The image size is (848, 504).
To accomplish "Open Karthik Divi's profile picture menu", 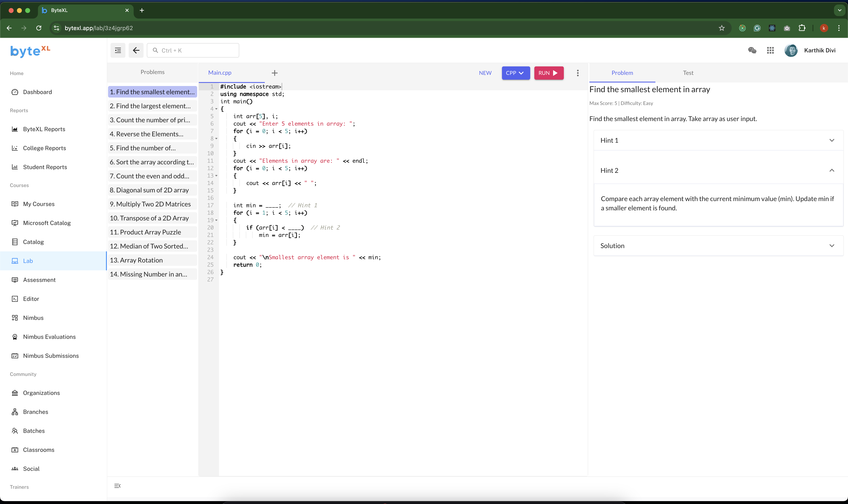I will tap(791, 50).
